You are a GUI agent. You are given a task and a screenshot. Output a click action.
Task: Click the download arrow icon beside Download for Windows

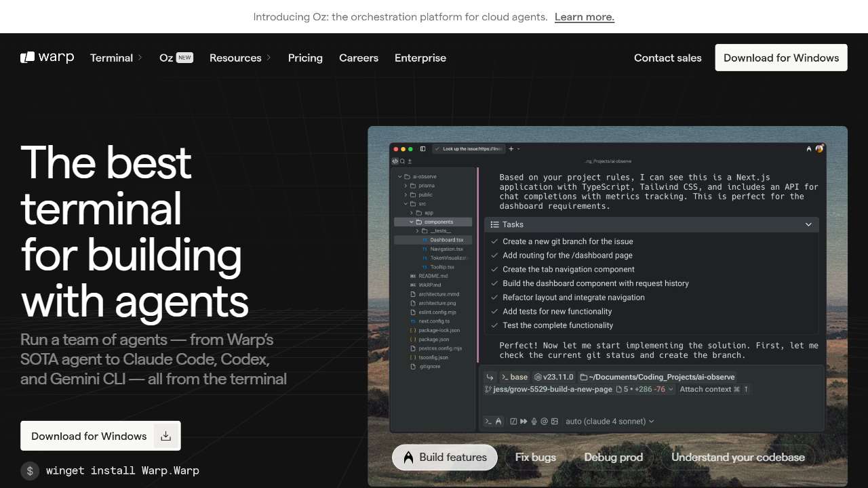pyautogui.click(x=165, y=436)
